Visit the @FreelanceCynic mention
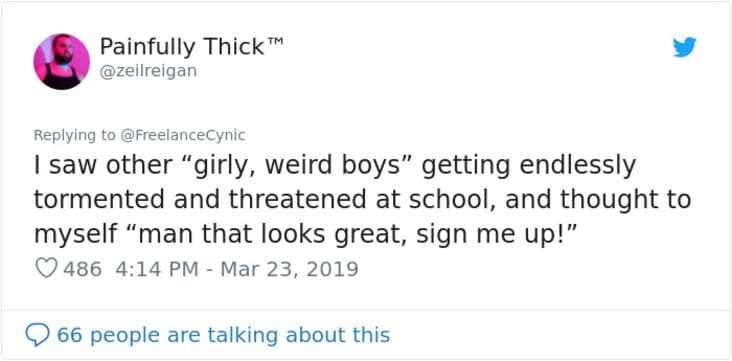This screenshot has height=361, width=732. click(x=183, y=135)
